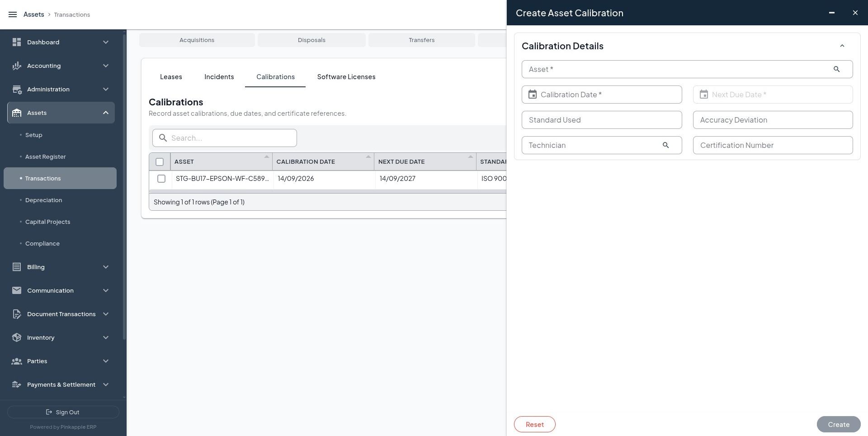Image resolution: width=868 pixels, height=436 pixels.
Task: Click the Parties people icon
Action: click(x=17, y=361)
